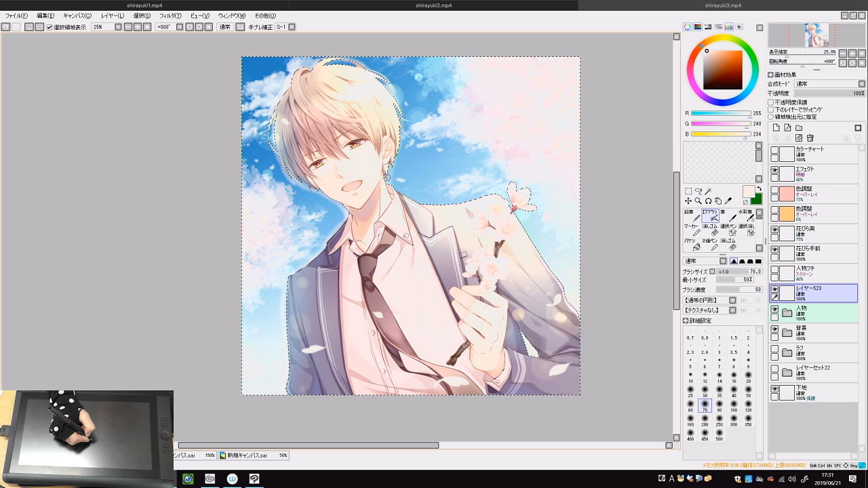Hide the エフェクト layer
This screenshot has height=488, width=868.
pyautogui.click(x=774, y=170)
